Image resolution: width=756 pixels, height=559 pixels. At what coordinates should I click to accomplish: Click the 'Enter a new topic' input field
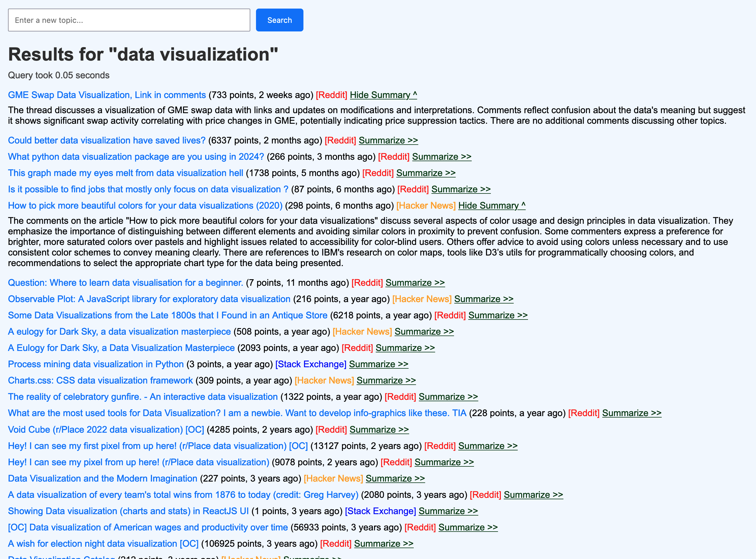pyautogui.click(x=129, y=20)
